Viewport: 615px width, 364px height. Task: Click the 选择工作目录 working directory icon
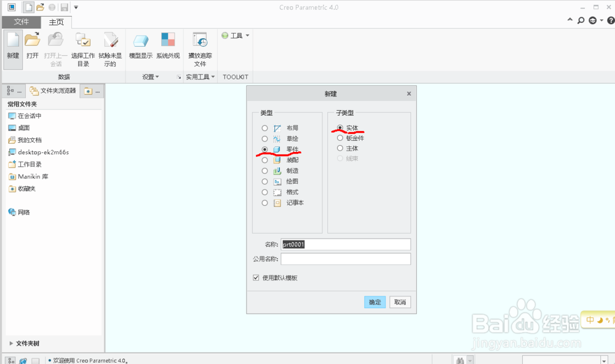(83, 39)
